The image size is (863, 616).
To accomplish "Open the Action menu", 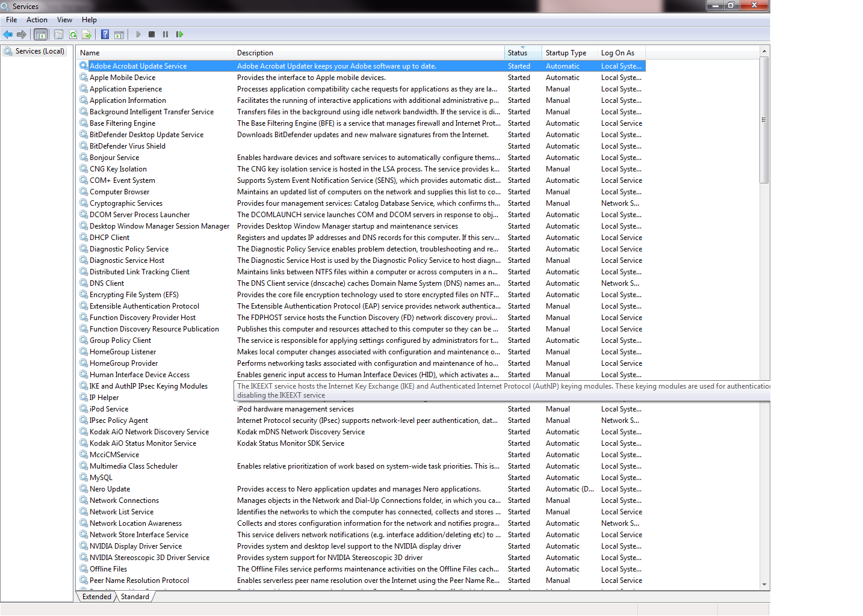I will point(37,20).
